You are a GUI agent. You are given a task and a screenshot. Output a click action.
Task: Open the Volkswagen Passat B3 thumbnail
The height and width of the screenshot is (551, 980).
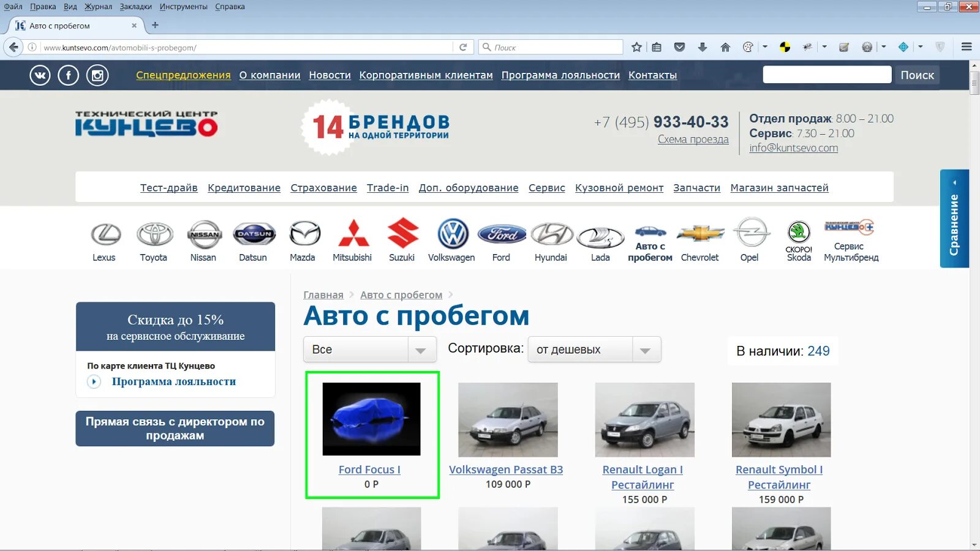(508, 419)
